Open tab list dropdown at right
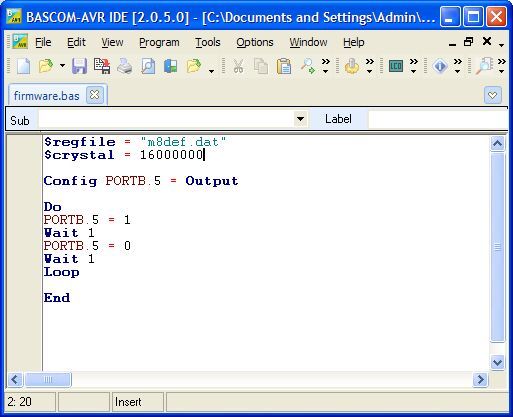513x417 pixels. click(492, 95)
